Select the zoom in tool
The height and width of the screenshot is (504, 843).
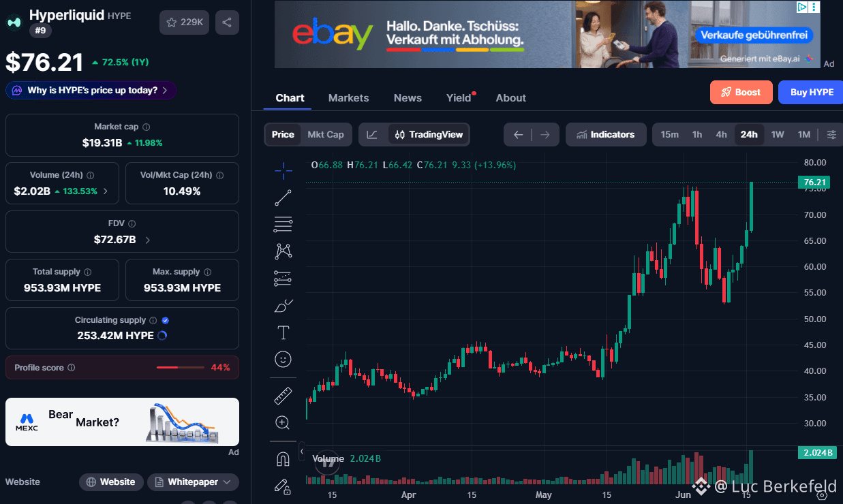283,422
